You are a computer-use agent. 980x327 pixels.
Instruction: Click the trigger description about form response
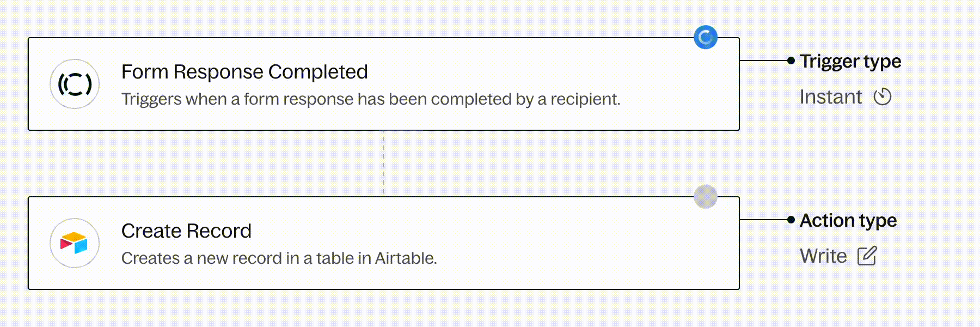370,99
